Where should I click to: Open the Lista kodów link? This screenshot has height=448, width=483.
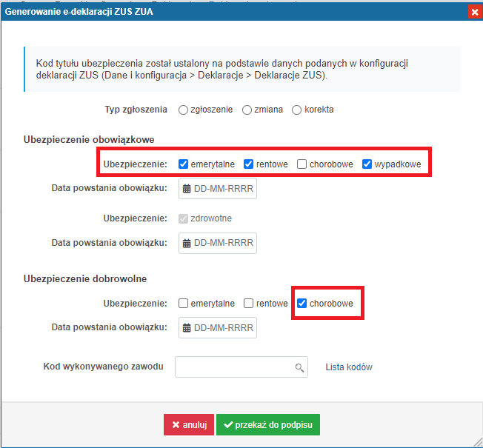pyautogui.click(x=349, y=367)
